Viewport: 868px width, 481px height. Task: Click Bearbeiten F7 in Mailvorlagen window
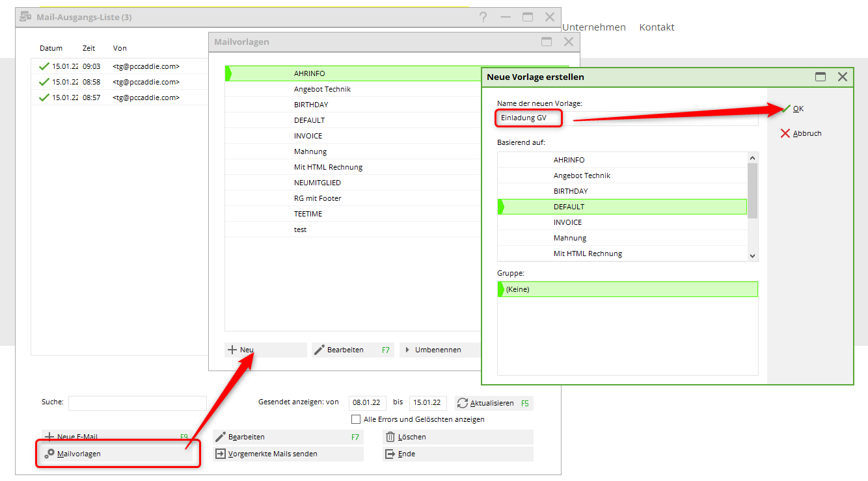[x=353, y=350]
